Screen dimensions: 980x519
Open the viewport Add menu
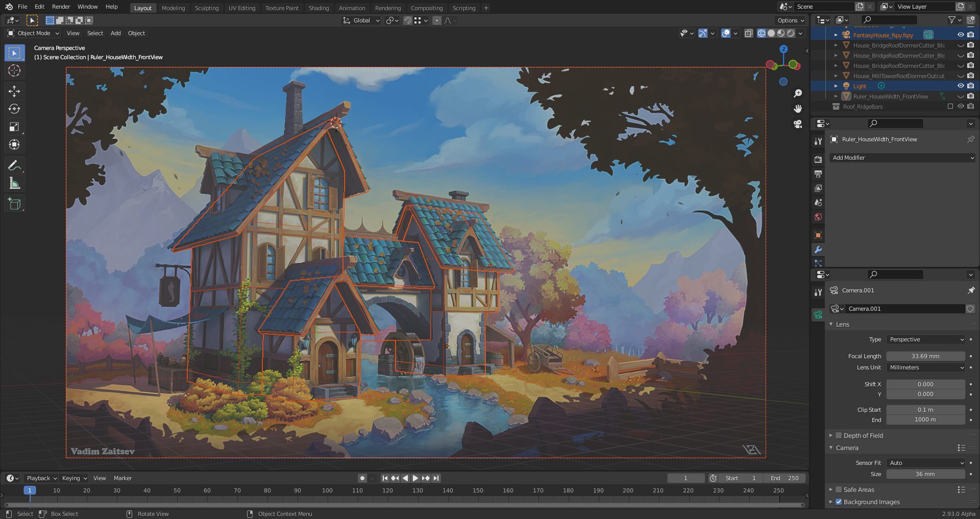(x=116, y=33)
